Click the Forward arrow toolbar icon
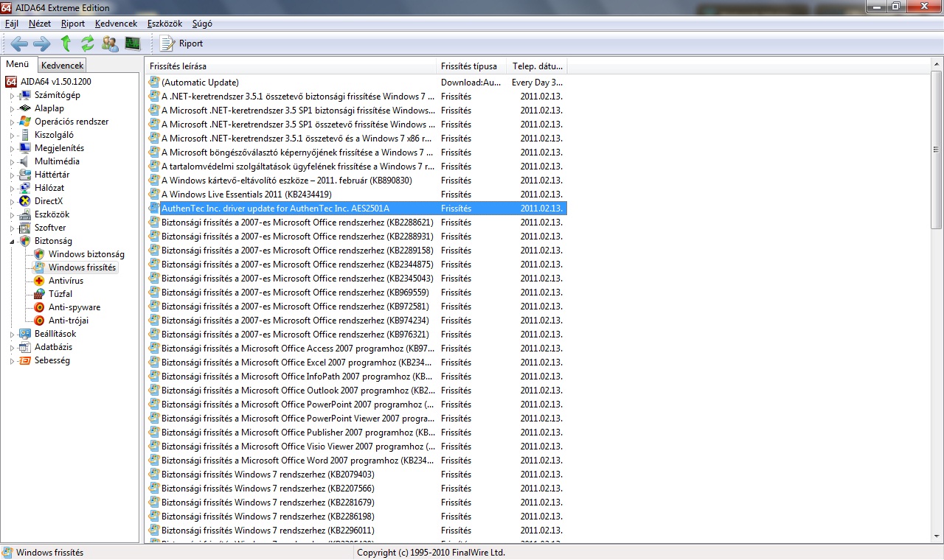944x560 pixels. [x=42, y=43]
